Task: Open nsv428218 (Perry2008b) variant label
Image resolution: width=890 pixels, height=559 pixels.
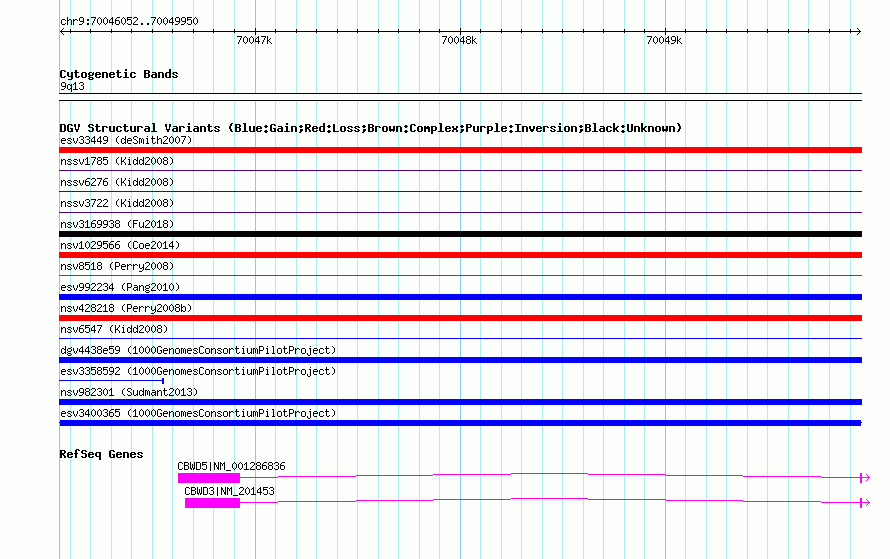Action: (126, 308)
